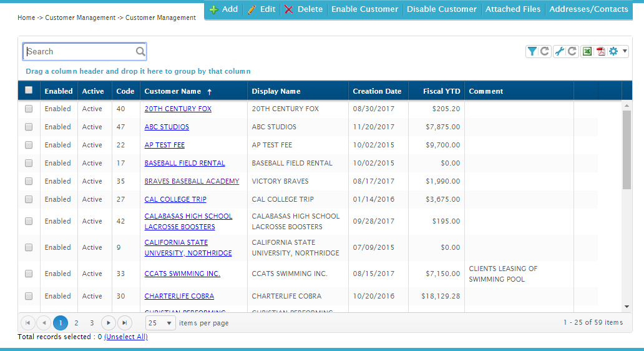
Task: Select the AP TEST FEE row checkbox
Action: [x=29, y=145]
